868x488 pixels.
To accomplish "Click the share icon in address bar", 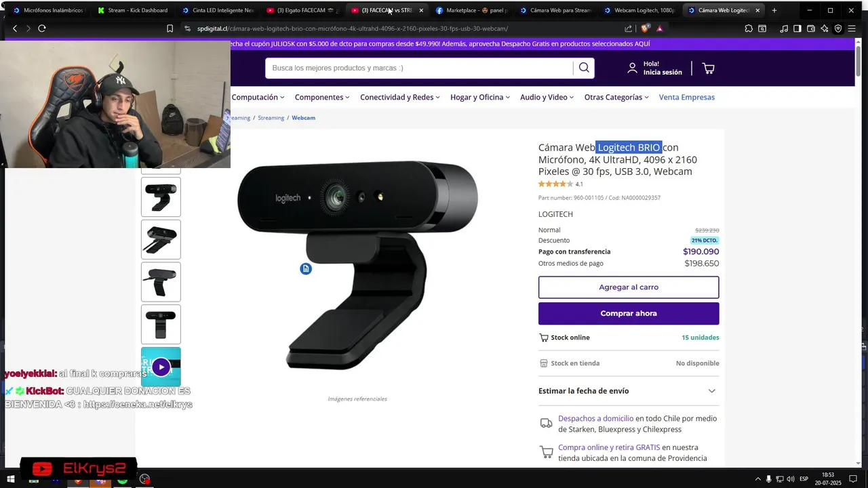I will click(628, 28).
